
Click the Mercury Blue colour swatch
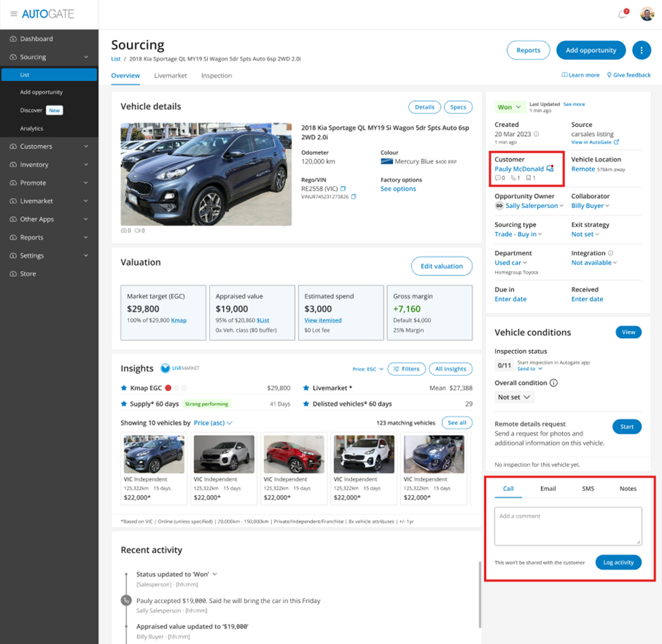[386, 161]
